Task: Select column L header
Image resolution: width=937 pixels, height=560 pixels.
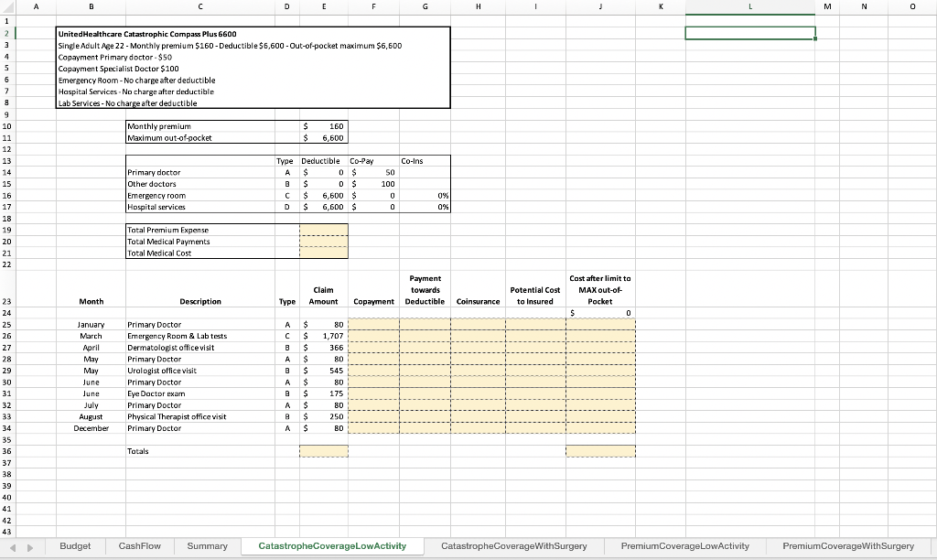Action: [x=750, y=6]
